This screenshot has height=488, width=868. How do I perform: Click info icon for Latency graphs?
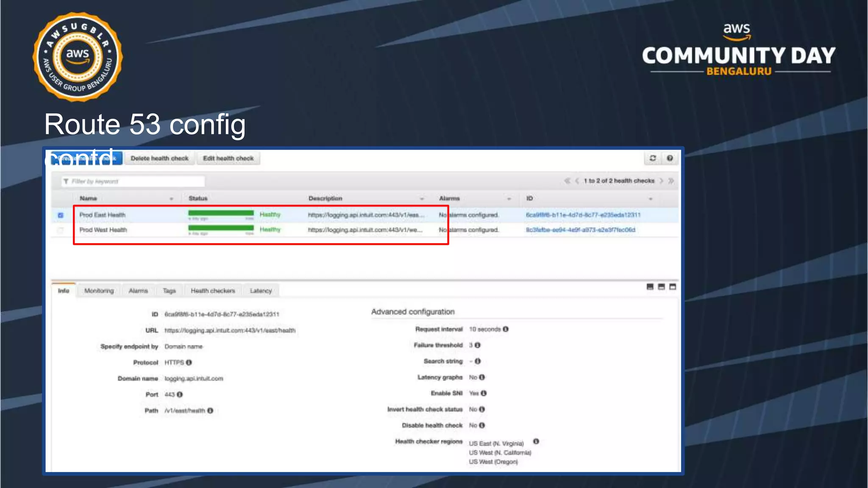482,377
